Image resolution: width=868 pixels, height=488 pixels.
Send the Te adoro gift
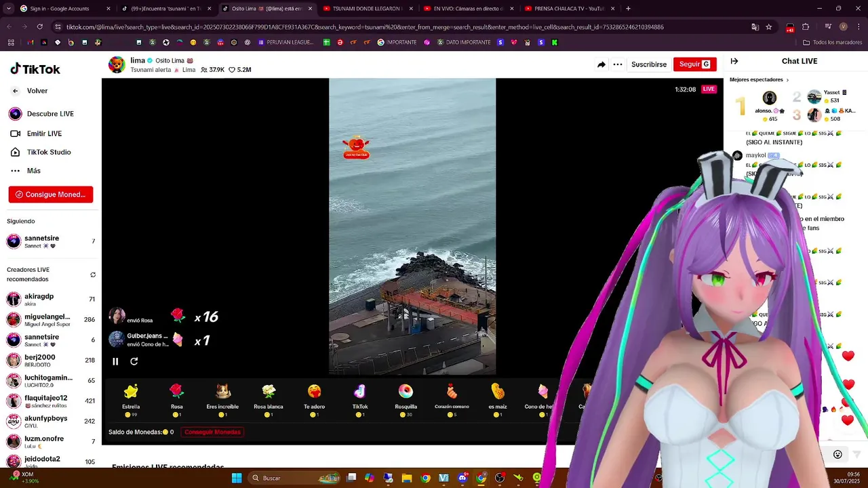tap(314, 401)
